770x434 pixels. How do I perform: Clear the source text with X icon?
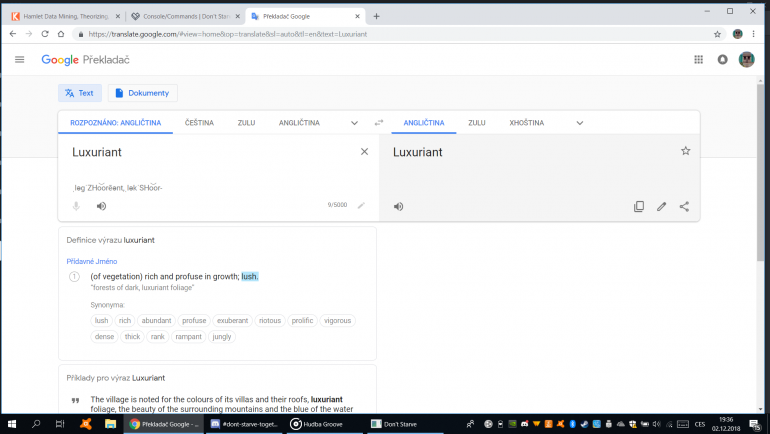[364, 152]
